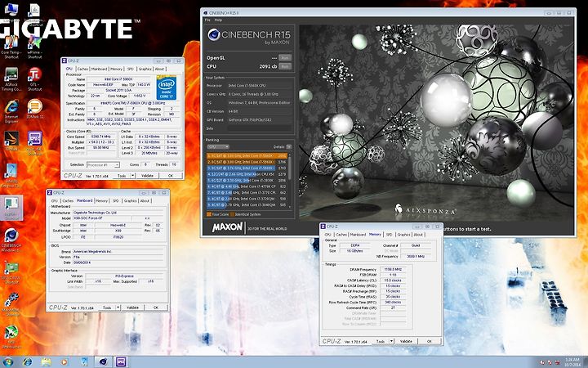Viewport: 588px width, 368px height.
Task: Open the File menu in Cinebench
Action: tap(207, 20)
